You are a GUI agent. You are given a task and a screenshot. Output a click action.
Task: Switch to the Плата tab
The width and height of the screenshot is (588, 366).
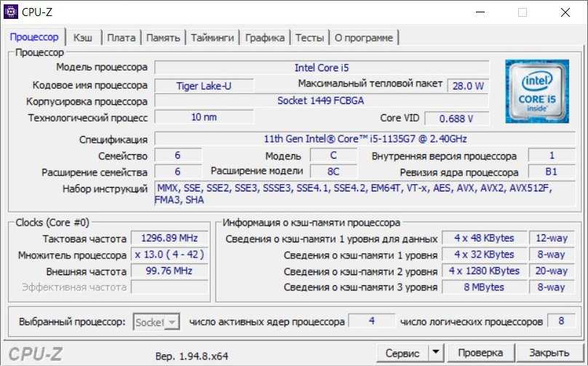[121, 38]
